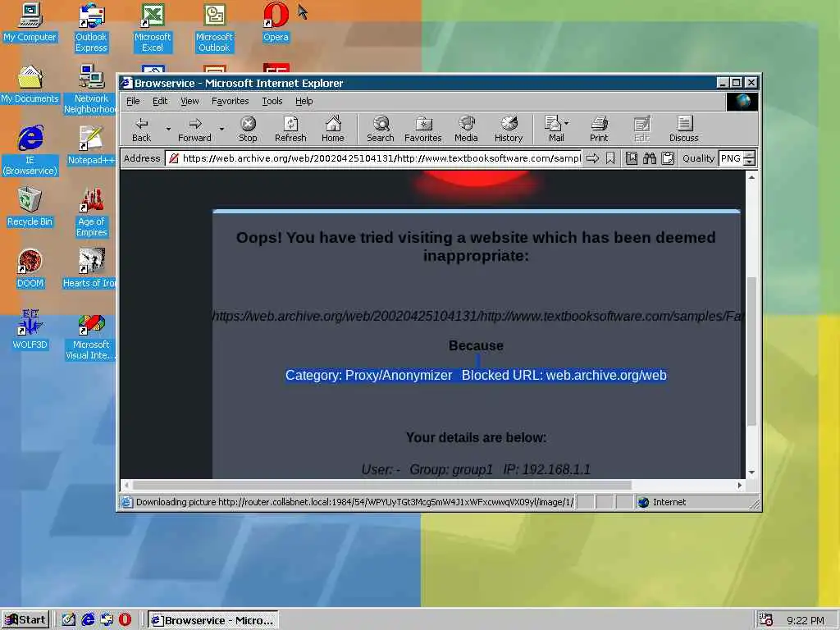
Task: Select the WOLF3D desktop shortcut
Action: (x=30, y=330)
